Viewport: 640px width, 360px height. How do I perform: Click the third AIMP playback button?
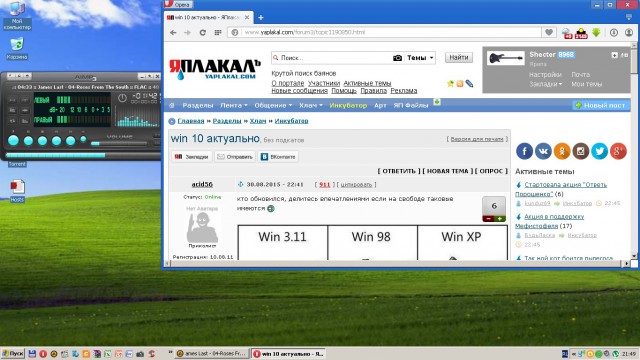click(42, 140)
